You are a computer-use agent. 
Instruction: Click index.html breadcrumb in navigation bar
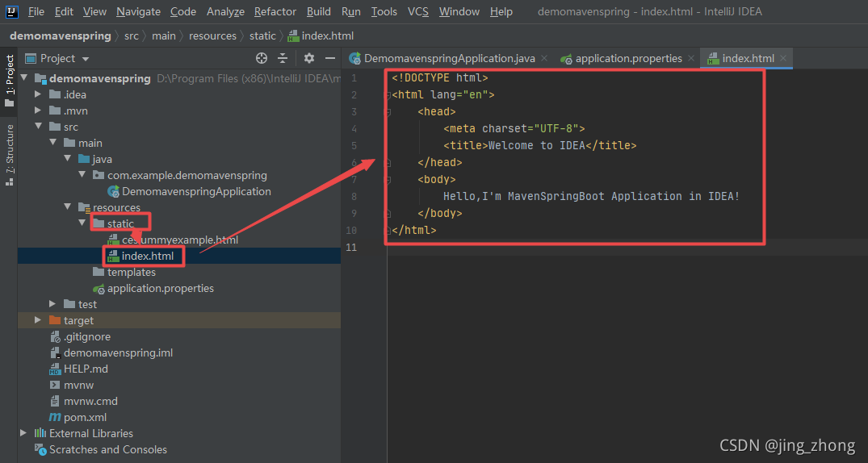tap(321, 36)
